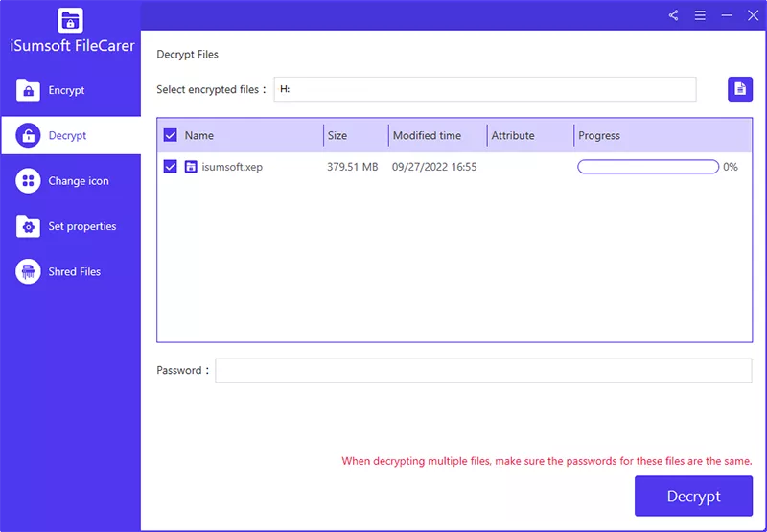Viewport: 767px width, 532px height.
Task: Click the Shred Files shredder icon
Action: point(29,272)
